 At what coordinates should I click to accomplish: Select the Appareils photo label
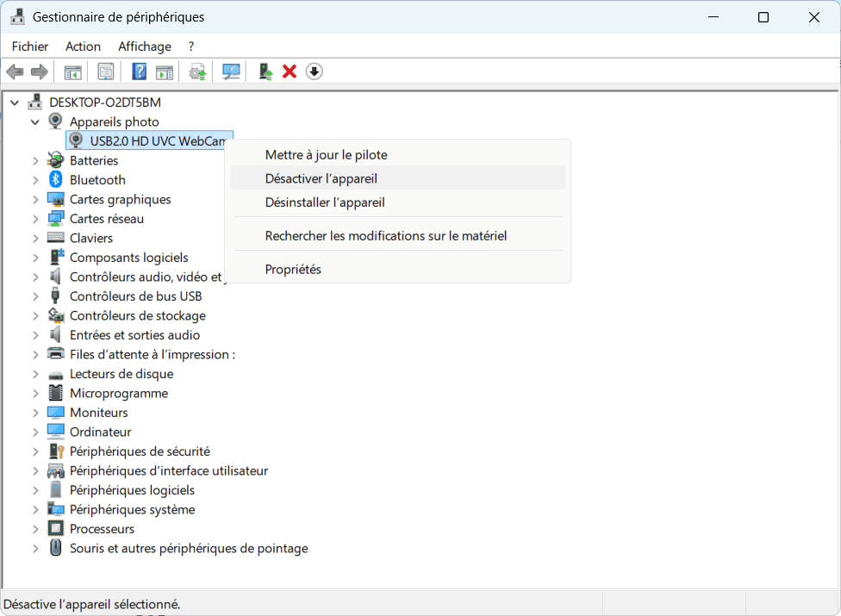pos(115,121)
